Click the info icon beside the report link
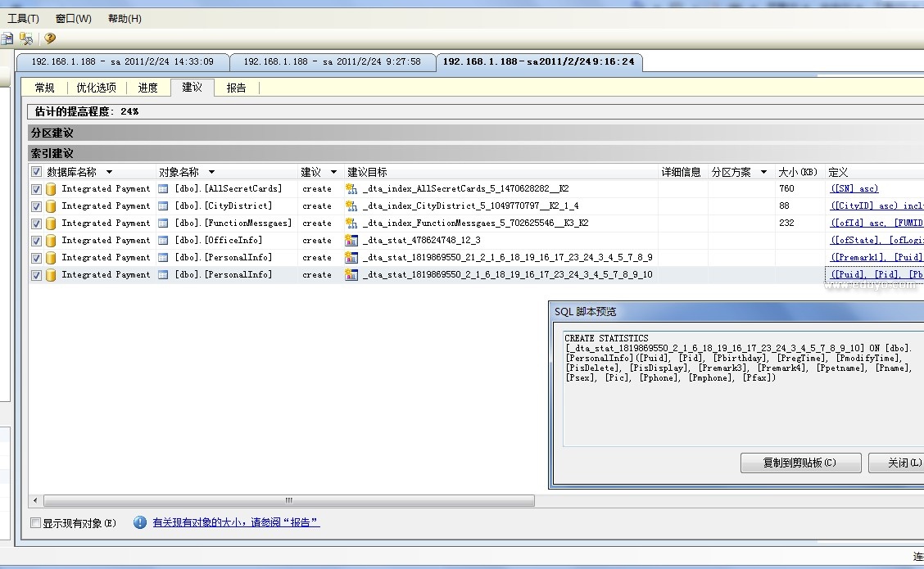 click(140, 522)
